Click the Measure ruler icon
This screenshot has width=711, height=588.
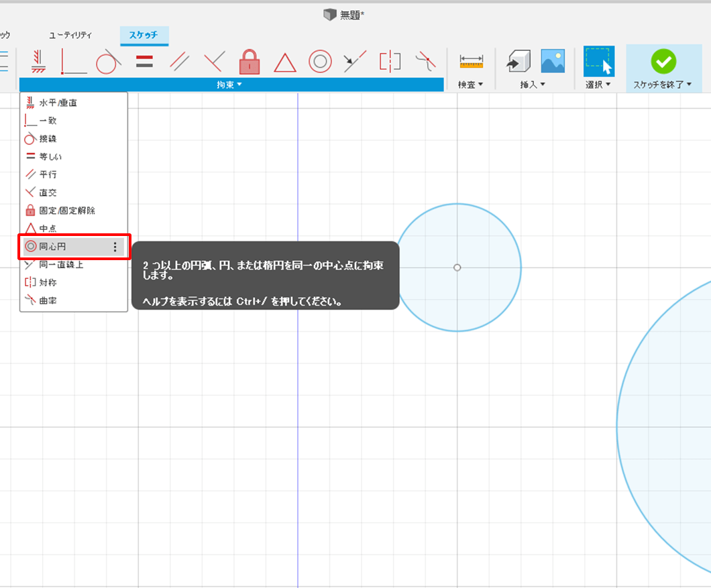click(x=471, y=61)
